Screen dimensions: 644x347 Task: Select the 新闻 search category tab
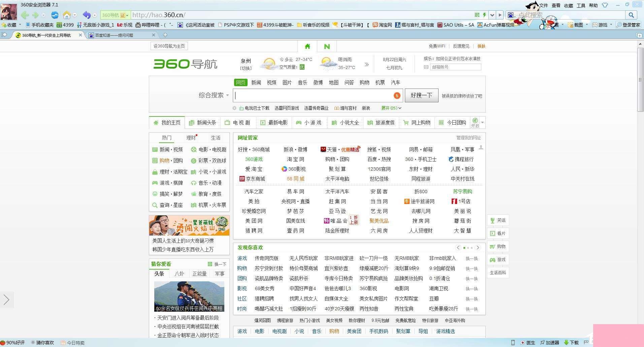[x=256, y=82]
